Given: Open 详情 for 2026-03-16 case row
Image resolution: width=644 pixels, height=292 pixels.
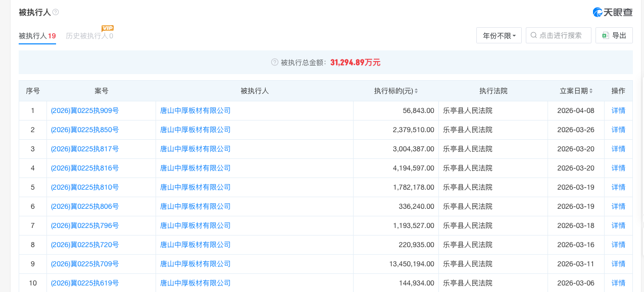Looking at the screenshot, I should point(618,245).
